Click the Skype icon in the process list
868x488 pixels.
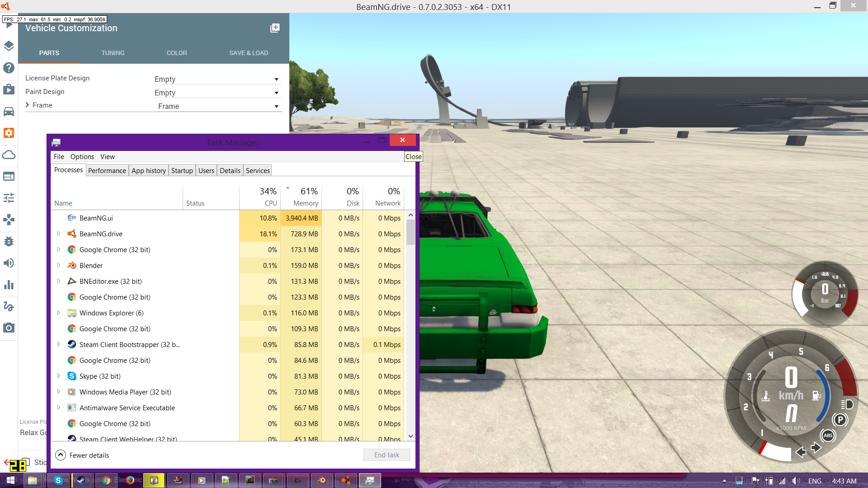tap(71, 376)
